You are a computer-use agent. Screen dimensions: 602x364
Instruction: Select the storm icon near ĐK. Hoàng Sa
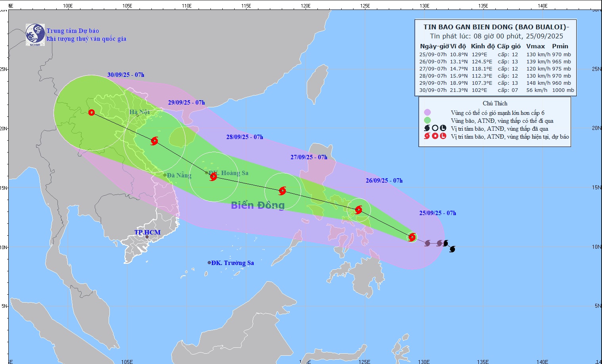(213, 177)
